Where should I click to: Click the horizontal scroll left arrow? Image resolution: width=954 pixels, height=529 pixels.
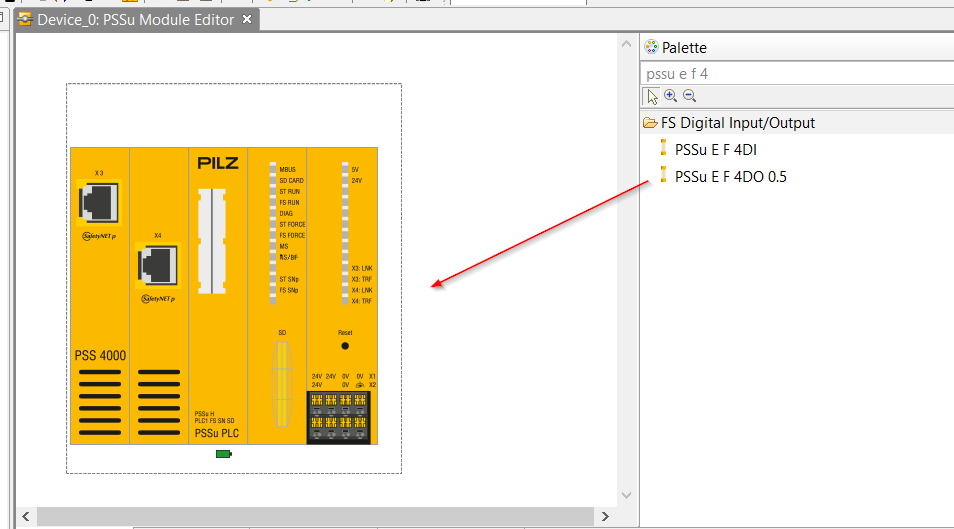pyautogui.click(x=26, y=516)
